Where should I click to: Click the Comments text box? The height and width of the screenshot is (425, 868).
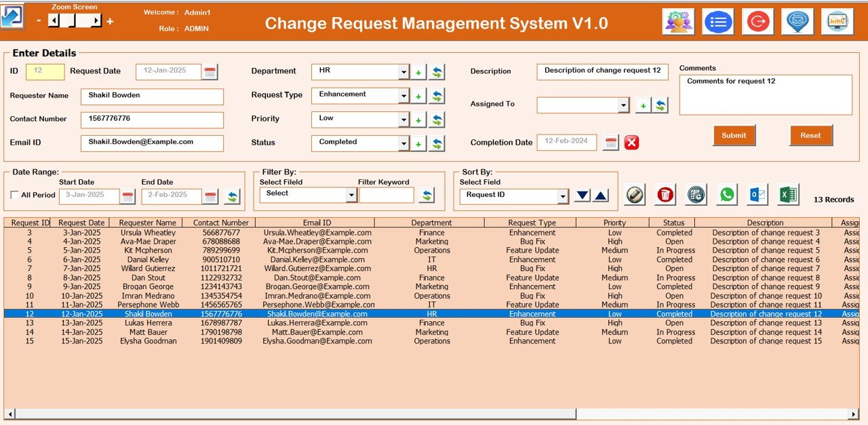click(766, 94)
